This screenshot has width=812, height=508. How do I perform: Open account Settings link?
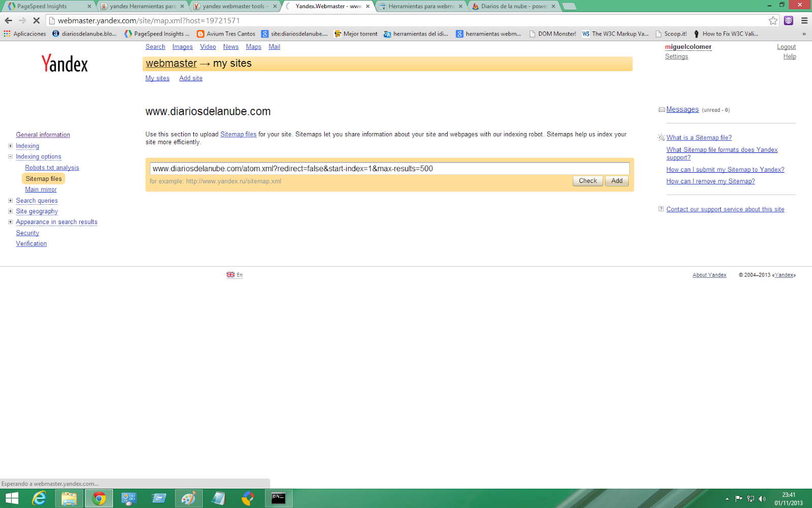tap(676, 56)
